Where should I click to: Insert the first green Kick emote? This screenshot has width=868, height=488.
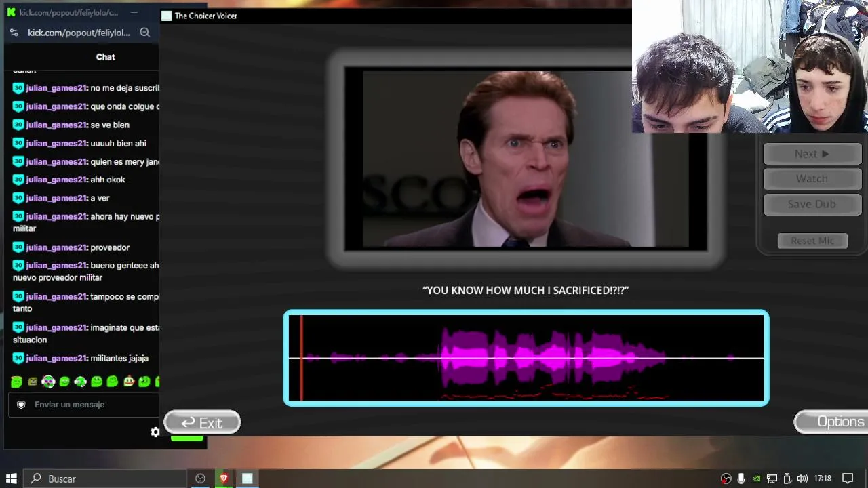click(x=16, y=382)
